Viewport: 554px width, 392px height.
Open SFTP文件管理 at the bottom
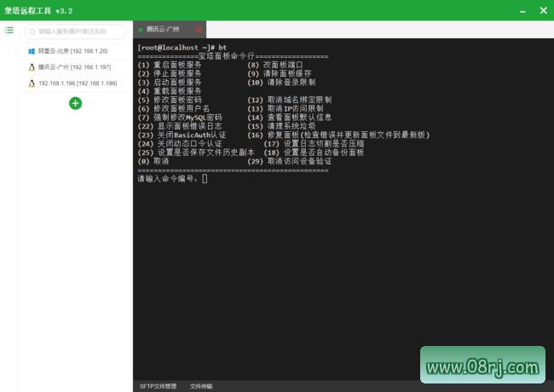tap(158, 386)
